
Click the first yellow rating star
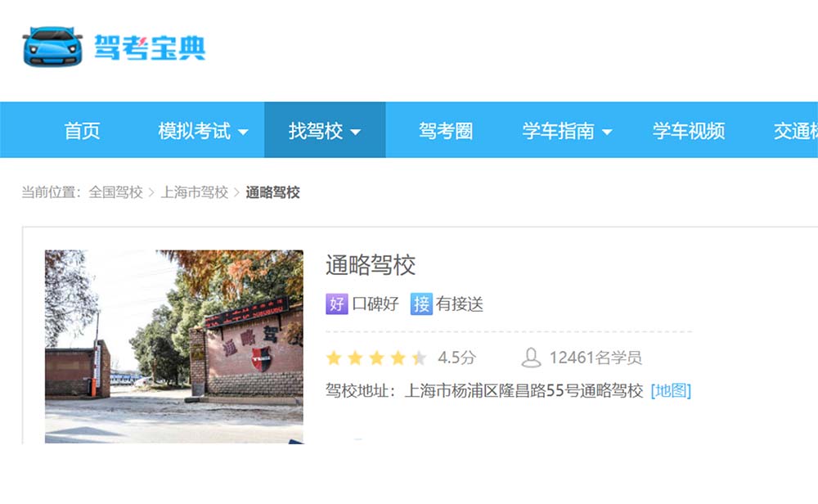tap(334, 358)
